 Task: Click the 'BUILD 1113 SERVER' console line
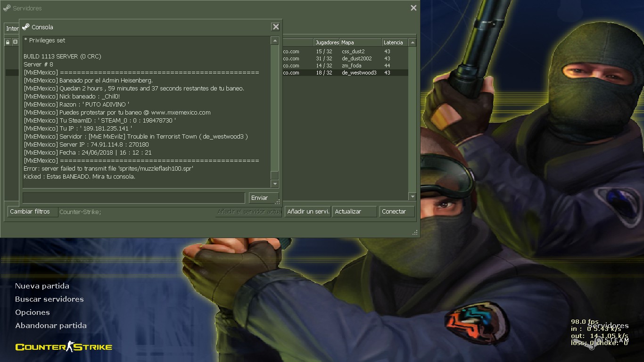62,57
